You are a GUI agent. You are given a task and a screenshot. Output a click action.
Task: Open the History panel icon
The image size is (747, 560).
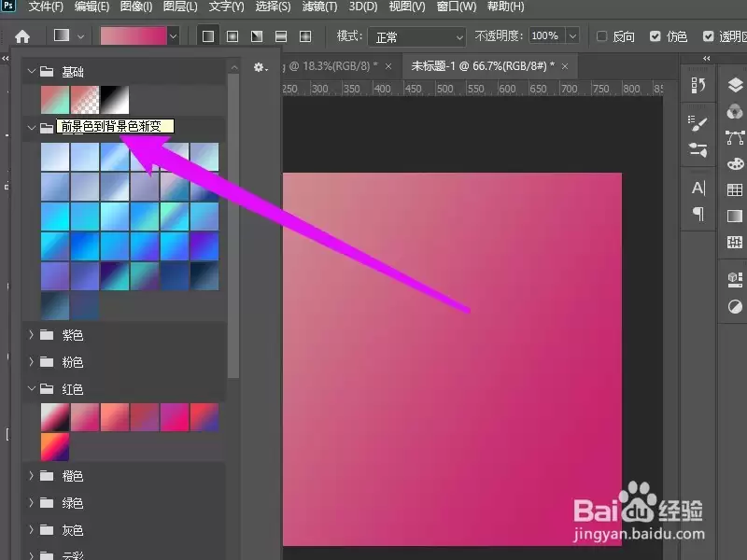click(x=698, y=85)
